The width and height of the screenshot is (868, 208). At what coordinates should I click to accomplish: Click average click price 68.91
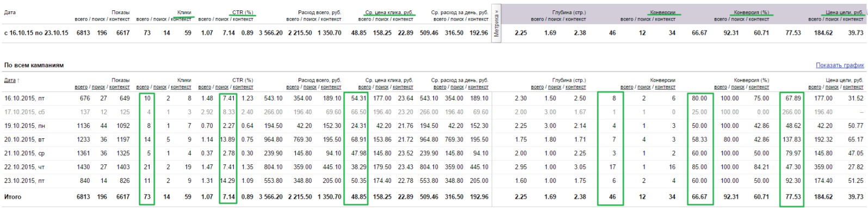[359, 139]
